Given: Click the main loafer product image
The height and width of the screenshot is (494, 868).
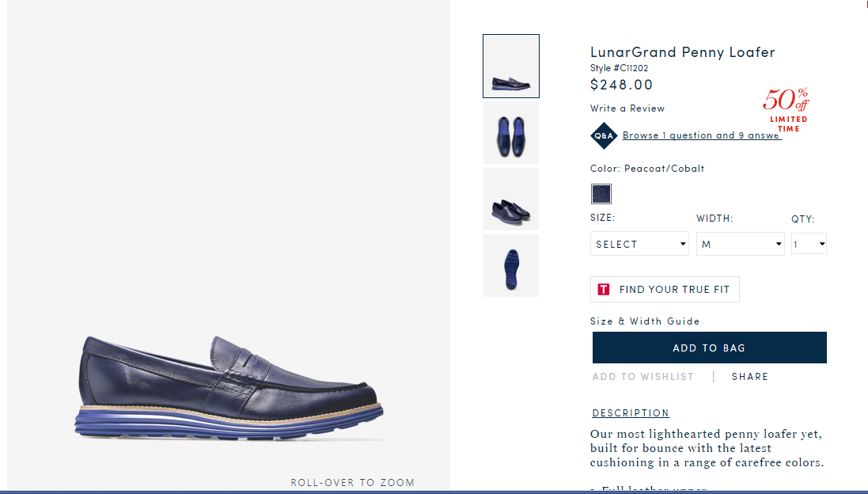Looking at the screenshot, I should pos(229,388).
